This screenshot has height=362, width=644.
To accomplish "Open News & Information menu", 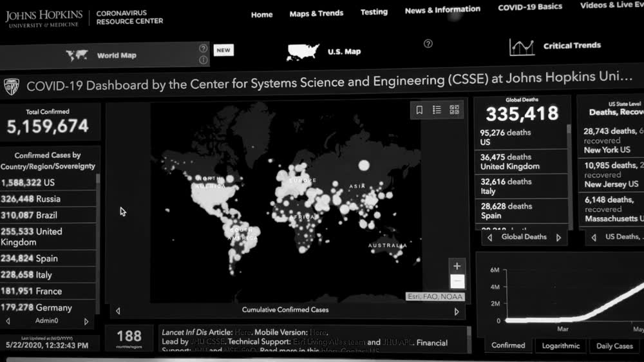I will click(x=442, y=10).
